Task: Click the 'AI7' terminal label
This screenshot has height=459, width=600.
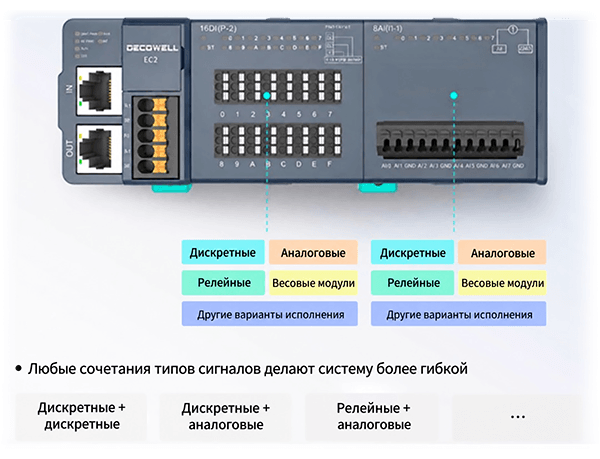Action: tap(506, 166)
